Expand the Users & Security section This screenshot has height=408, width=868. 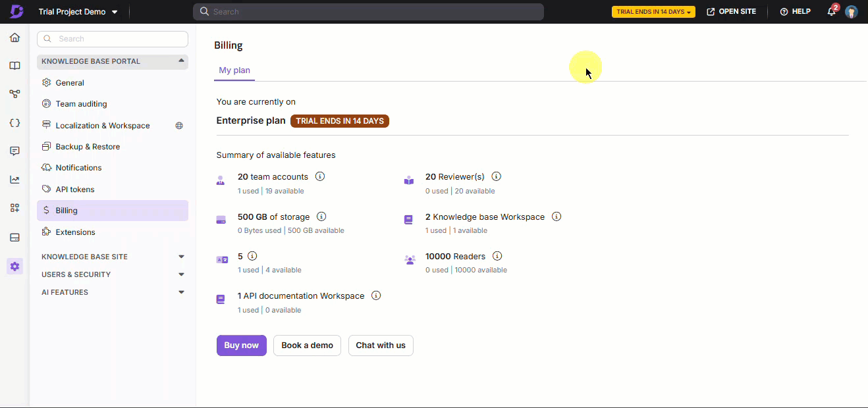pos(181,274)
